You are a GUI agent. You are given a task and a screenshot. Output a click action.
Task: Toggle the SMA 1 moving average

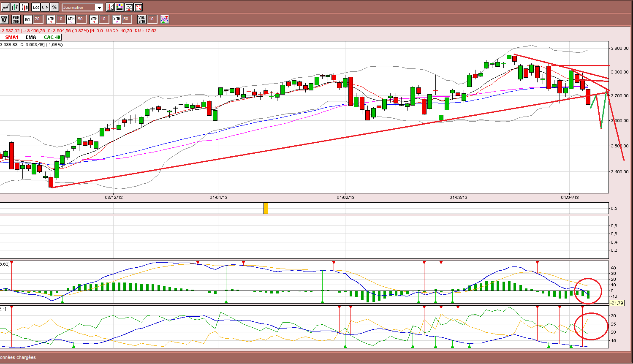94,19
